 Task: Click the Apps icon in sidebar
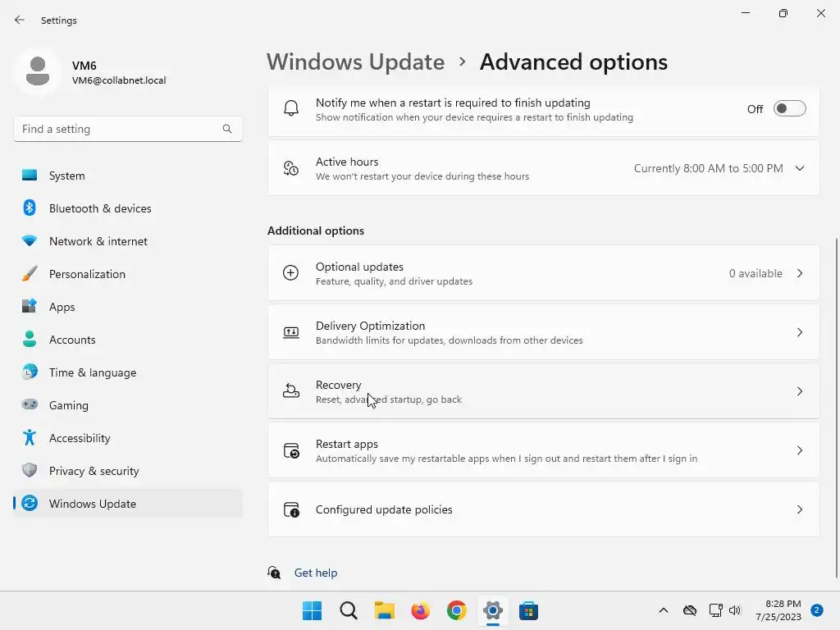tap(30, 307)
